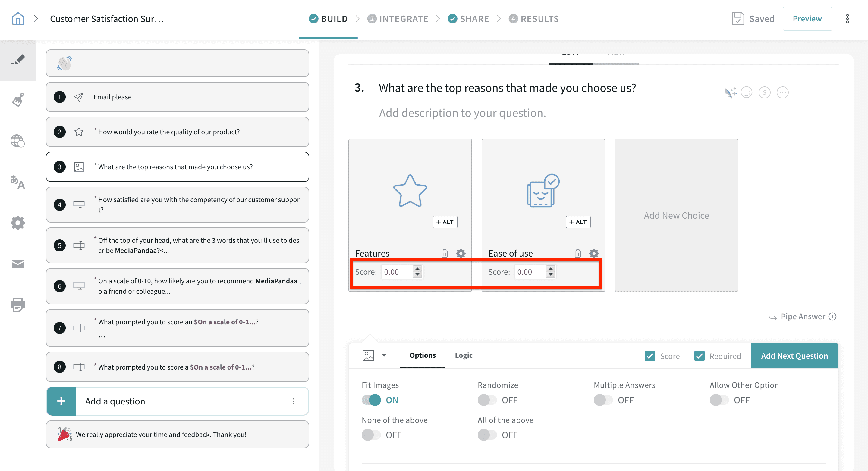Click the home icon in breadcrumb
This screenshot has height=471, width=868.
pos(18,19)
